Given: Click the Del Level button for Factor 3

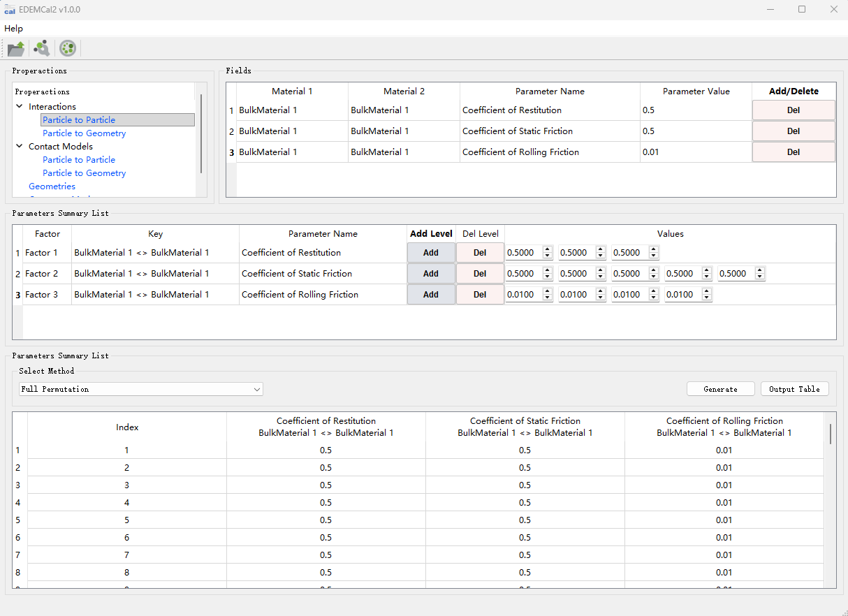Looking at the screenshot, I should (x=480, y=294).
